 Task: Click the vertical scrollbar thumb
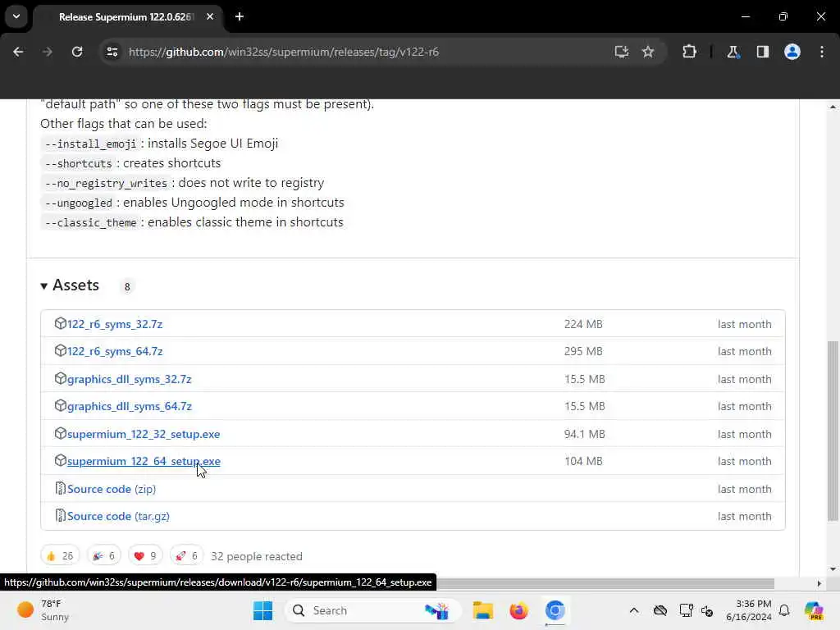pos(833,431)
